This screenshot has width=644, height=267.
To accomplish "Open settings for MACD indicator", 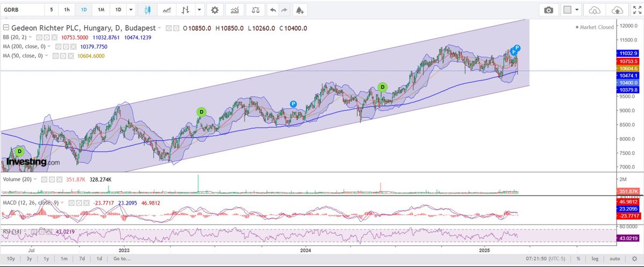I will 79,203.
